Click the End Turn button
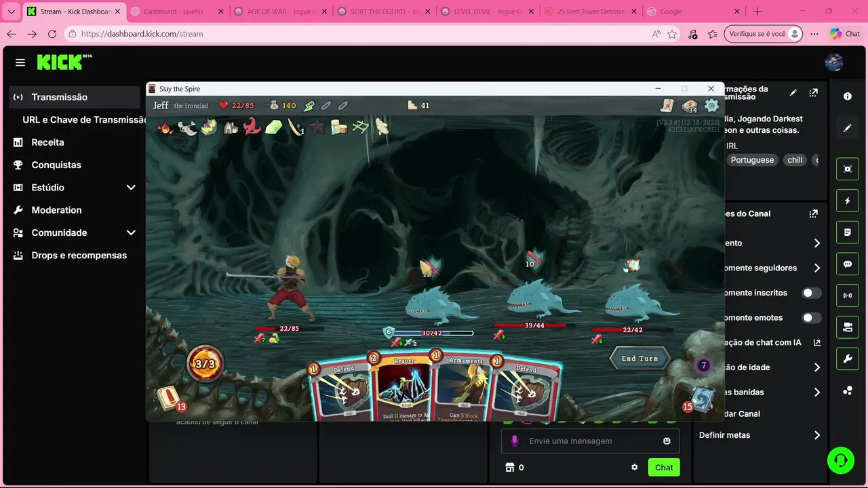The height and width of the screenshot is (488, 868). pyautogui.click(x=640, y=359)
